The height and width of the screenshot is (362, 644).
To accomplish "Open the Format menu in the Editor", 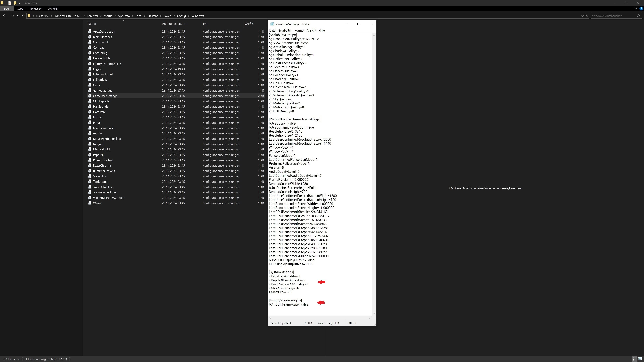I will point(299,31).
